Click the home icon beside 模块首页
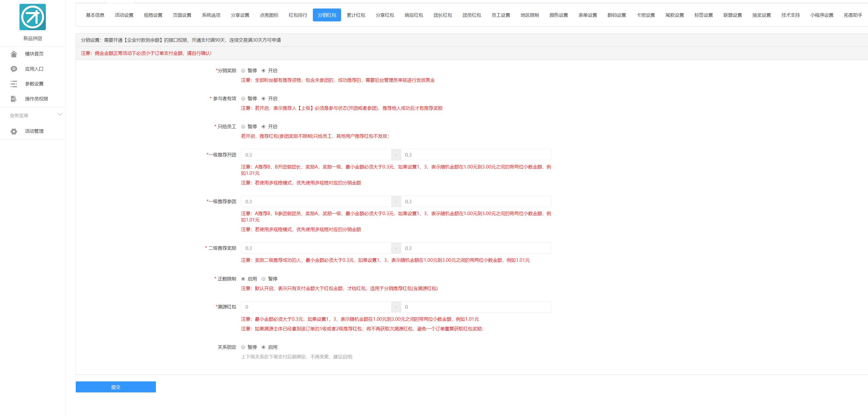 14,54
